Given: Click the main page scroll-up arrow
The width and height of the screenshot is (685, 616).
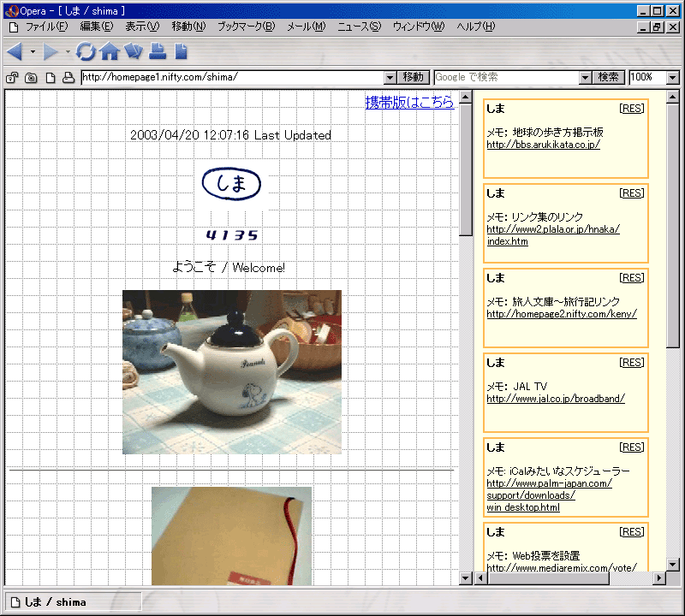Looking at the screenshot, I should 466,97.
